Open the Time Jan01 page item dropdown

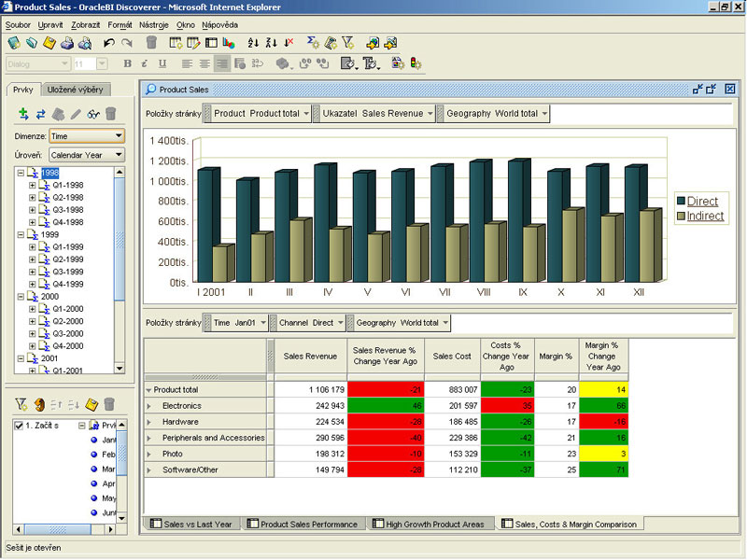pos(263,323)
